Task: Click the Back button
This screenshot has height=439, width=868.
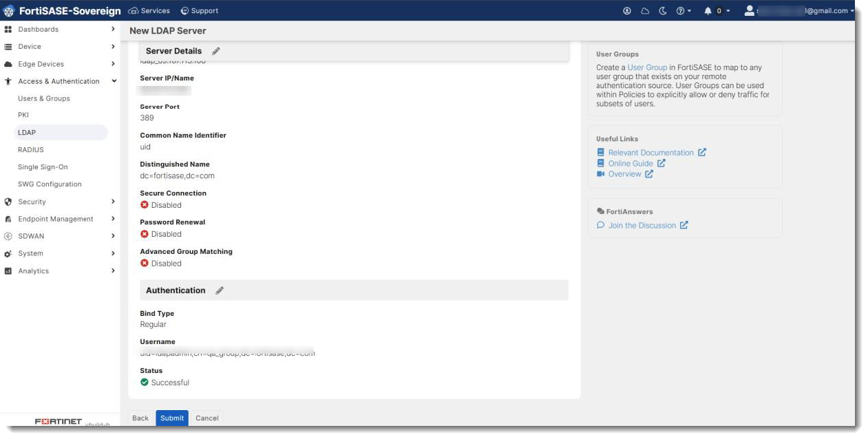Action: (140, 418)
